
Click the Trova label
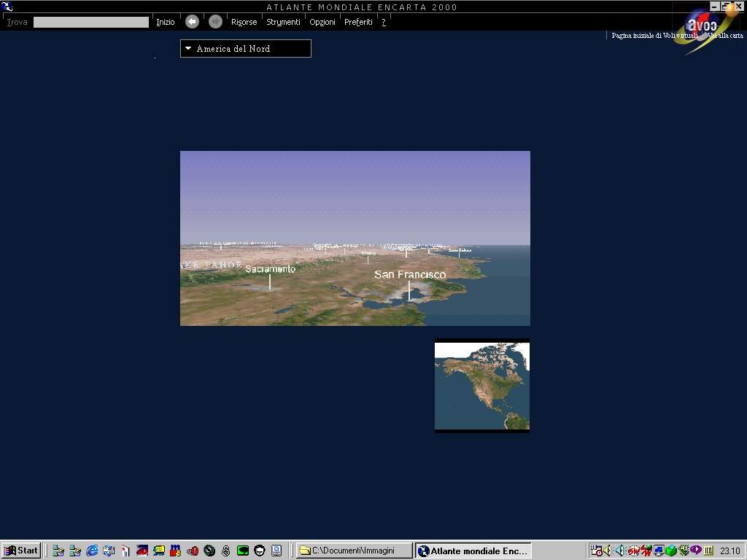[x=18, y=22]
